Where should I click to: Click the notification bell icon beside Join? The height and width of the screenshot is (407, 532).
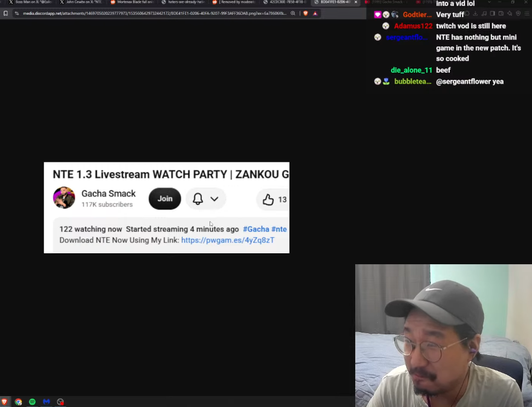click(198, 199)
